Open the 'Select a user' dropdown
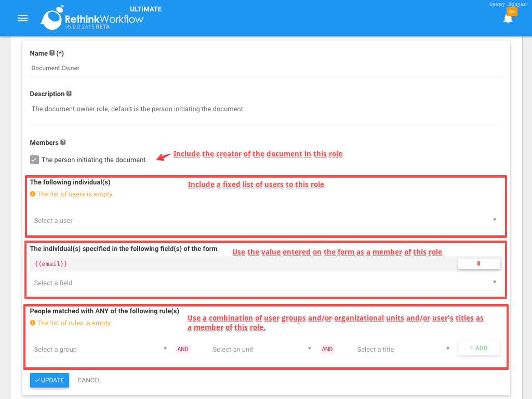The height and width of the screenshot is (399, 532). tap(265, 220)
